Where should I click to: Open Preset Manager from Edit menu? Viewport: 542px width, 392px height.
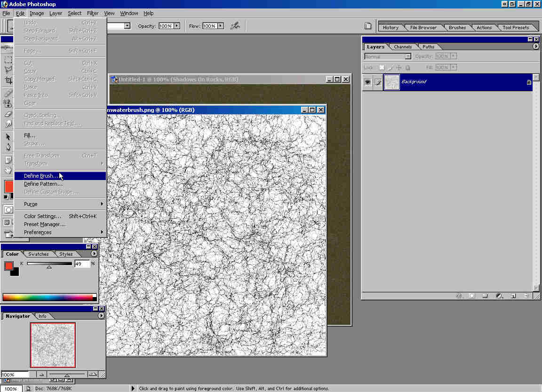click(45, 224)
